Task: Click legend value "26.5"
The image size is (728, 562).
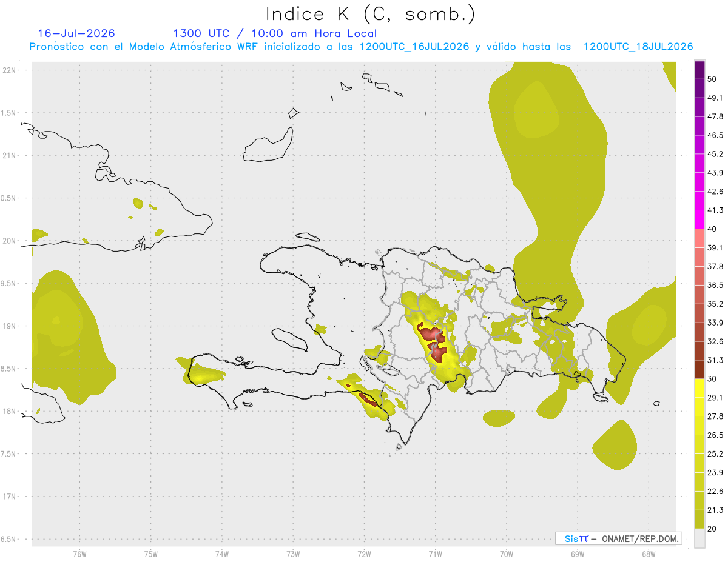Action: 715,435
